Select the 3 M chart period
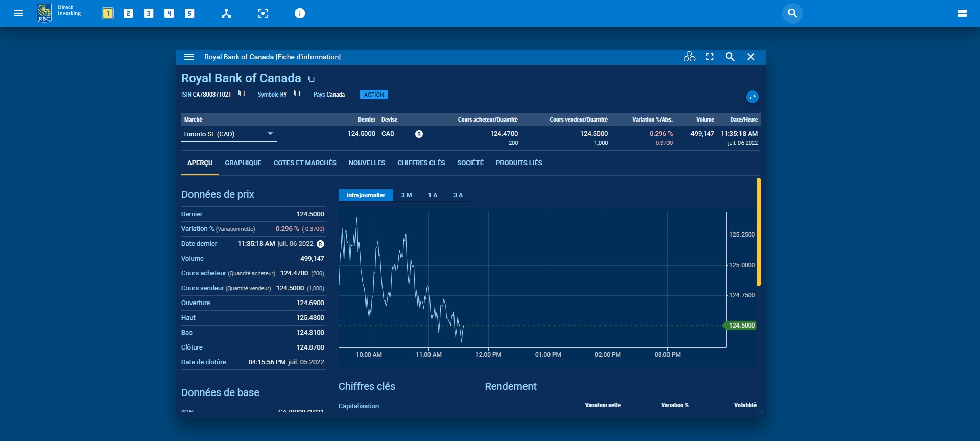Image resolution: width=980 pixels, height=441 pixels. [407, 195]
